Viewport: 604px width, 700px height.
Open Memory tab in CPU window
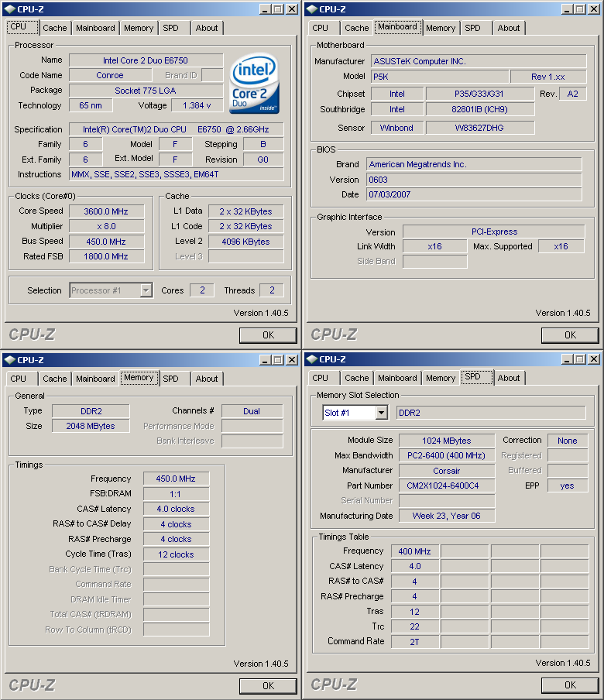point(139,28)
